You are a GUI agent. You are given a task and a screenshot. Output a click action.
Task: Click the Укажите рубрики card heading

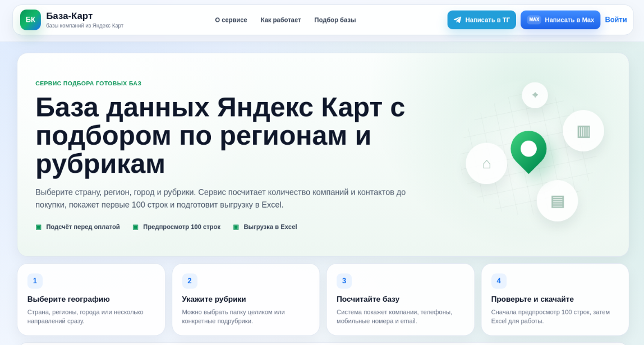(x=214, y=299)
